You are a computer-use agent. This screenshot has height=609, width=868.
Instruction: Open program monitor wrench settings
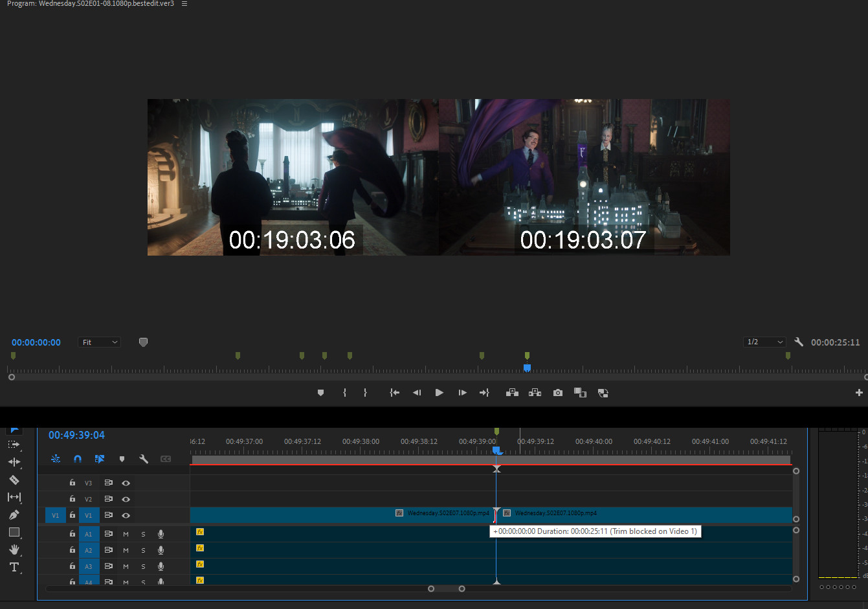799,342
